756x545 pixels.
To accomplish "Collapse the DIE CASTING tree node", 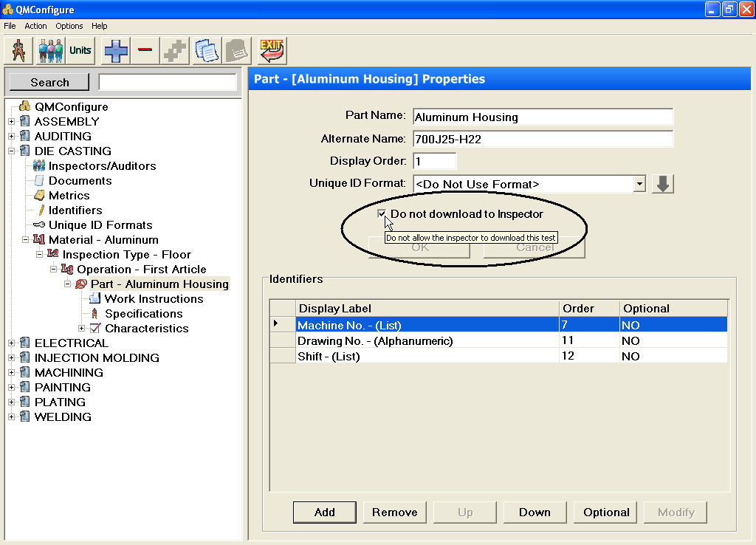I will [x=12, y=151].
